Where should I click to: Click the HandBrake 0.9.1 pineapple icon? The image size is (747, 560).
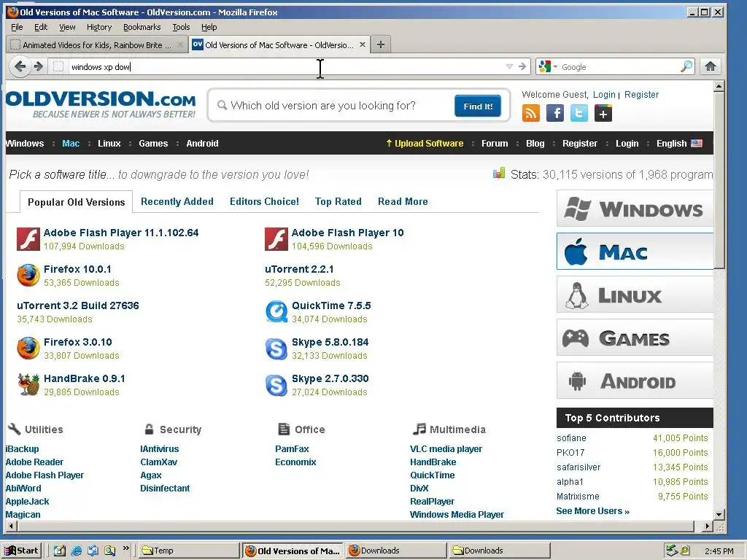coord(28,385)
